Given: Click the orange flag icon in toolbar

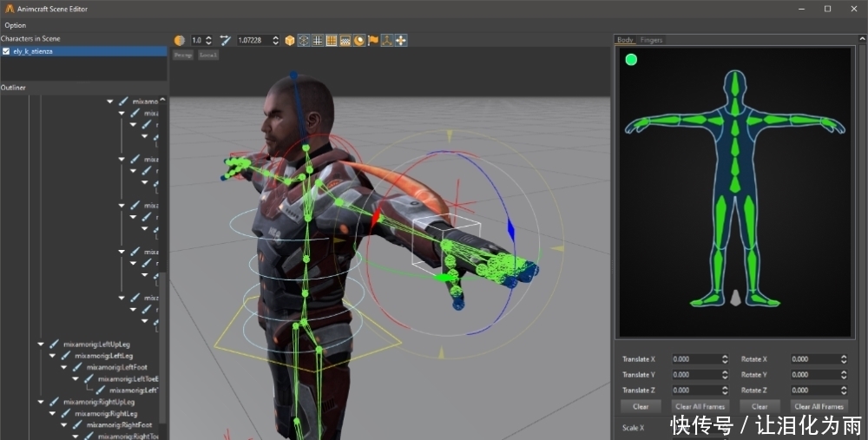Looking at the screenshot, I should pyautogui.click(x=373, y=40).
